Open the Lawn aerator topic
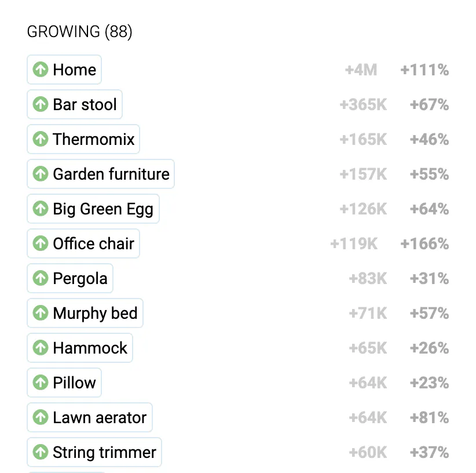476x473 pixels. (90, 417)
